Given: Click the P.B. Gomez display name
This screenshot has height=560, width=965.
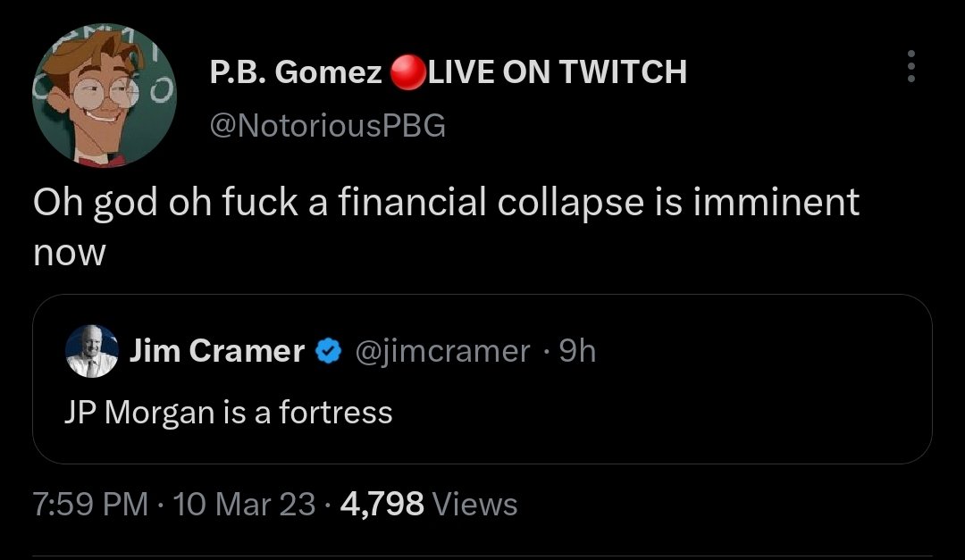Looking at the screenshot, I should pos(296,72).
